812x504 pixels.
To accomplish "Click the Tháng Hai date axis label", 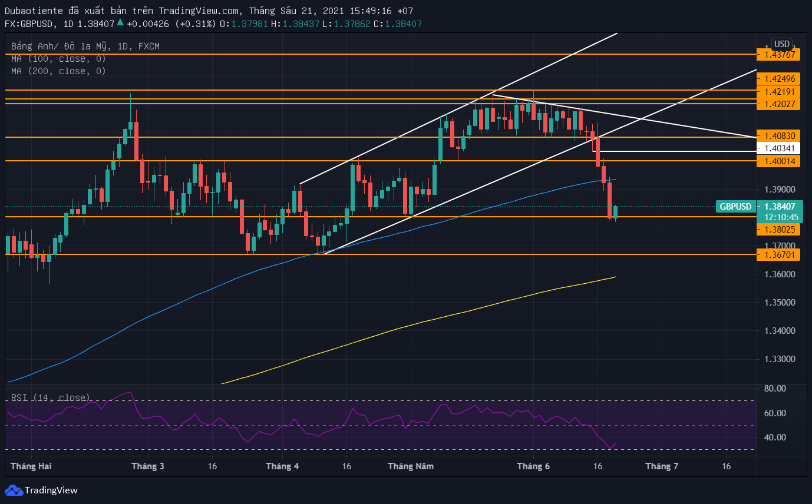I will click(31, 466).
